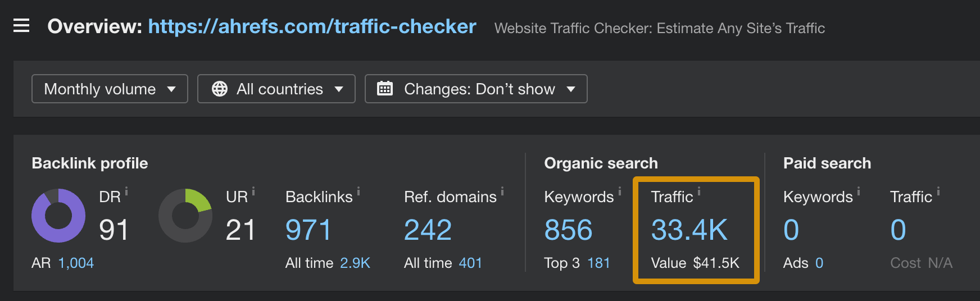Screen dimensions: 980x301
Task: Open the hamburger menu icon
Action: [21, 26]
